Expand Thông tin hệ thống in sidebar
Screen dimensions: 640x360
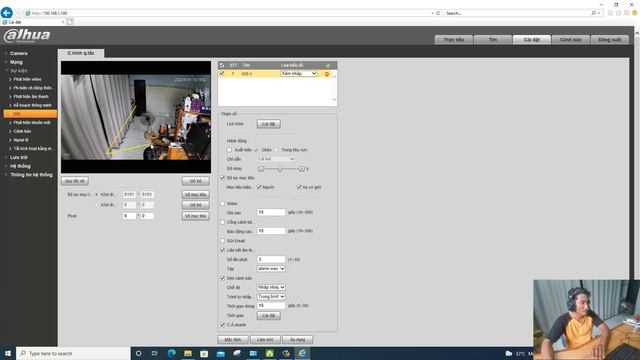tap(31, 175)
